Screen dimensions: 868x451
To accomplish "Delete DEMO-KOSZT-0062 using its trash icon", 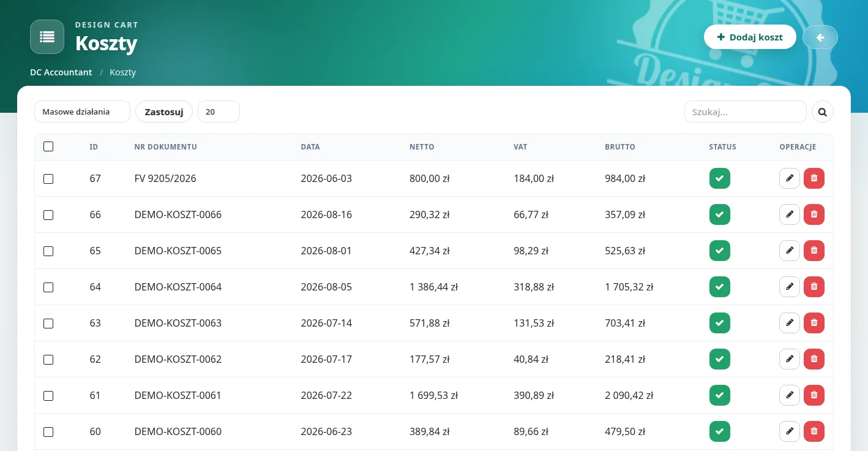I will 814,359.
